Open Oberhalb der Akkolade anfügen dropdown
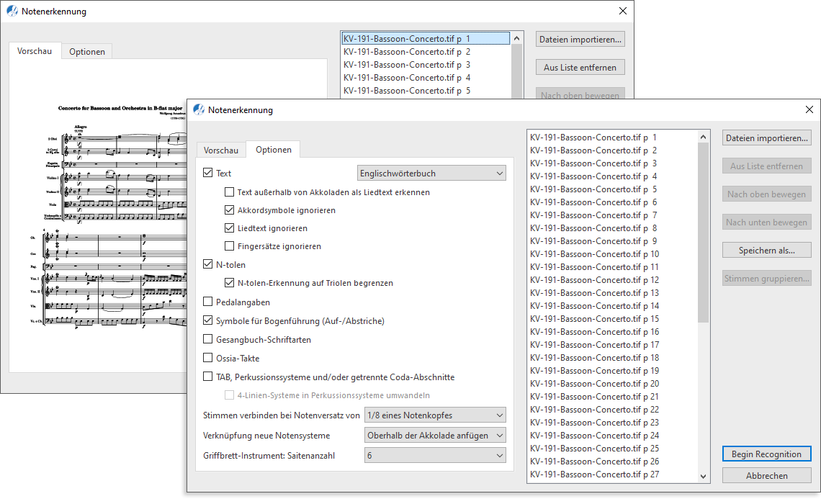Viewport: 821px width, 504px height. coord(435,435)
